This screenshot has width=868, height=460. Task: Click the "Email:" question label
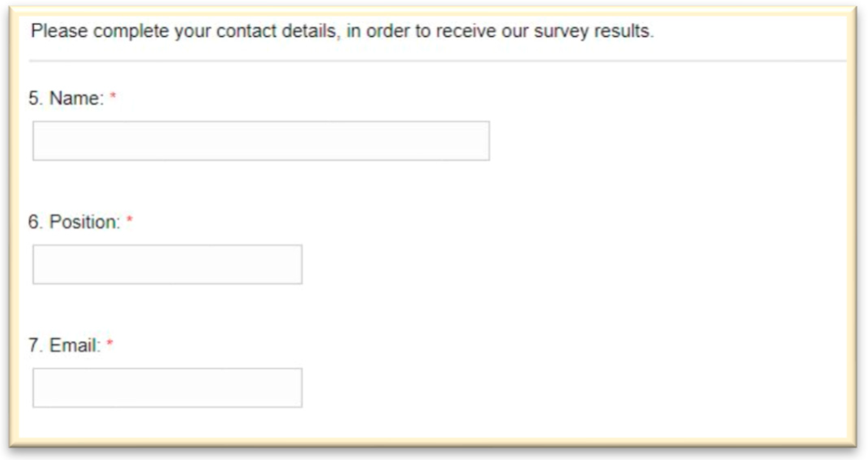(75, 346)
